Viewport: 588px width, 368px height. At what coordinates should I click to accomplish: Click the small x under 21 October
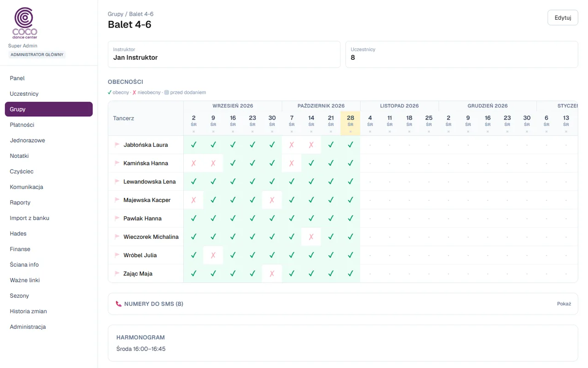(x=331, y=132)
